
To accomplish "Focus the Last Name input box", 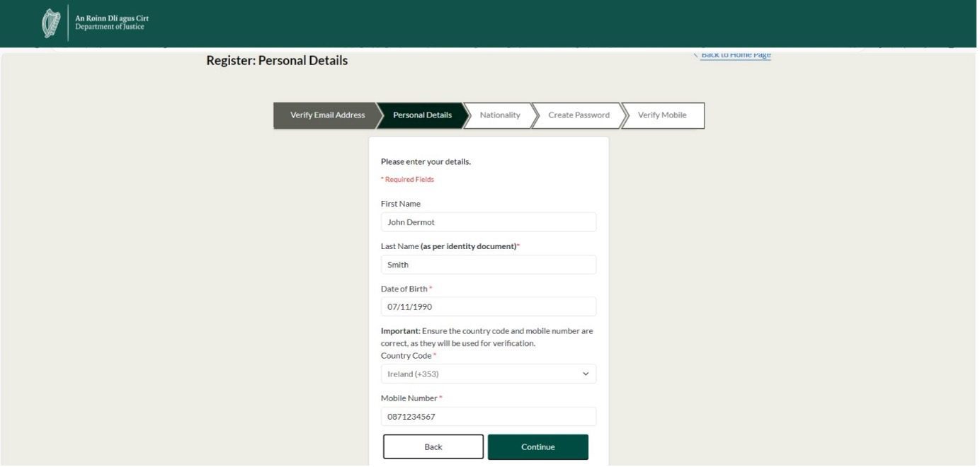I will point(488,265).
